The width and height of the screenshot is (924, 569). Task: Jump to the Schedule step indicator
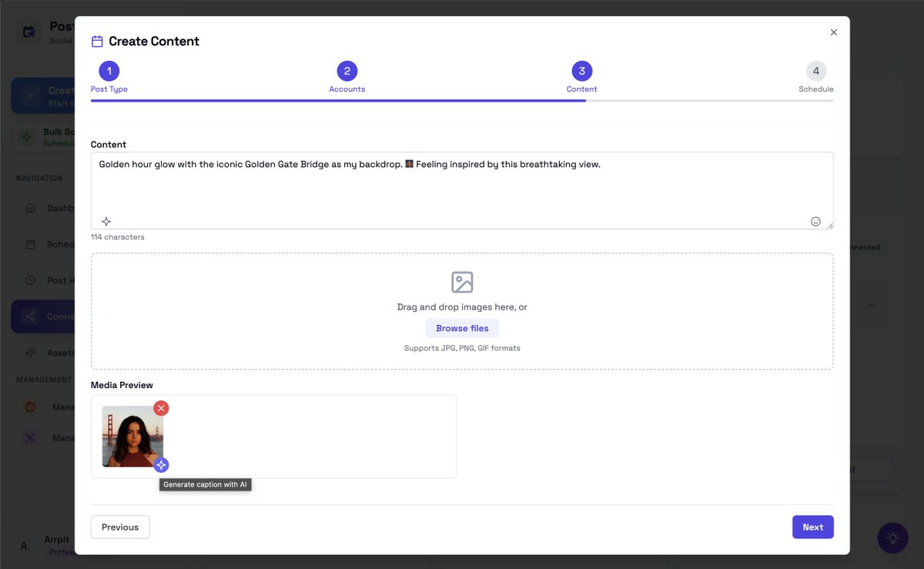click(816, 70)
